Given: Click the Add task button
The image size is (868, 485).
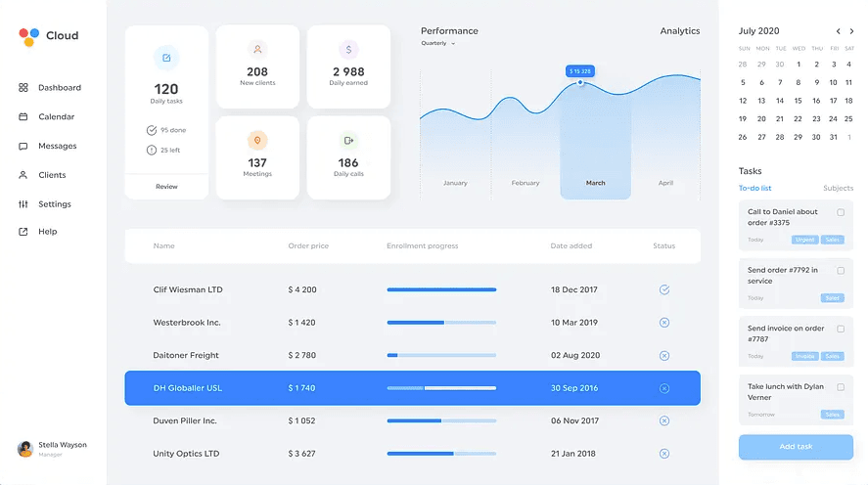Looking at the screenshot, I should pyautogui.click(x=796, y=447).
